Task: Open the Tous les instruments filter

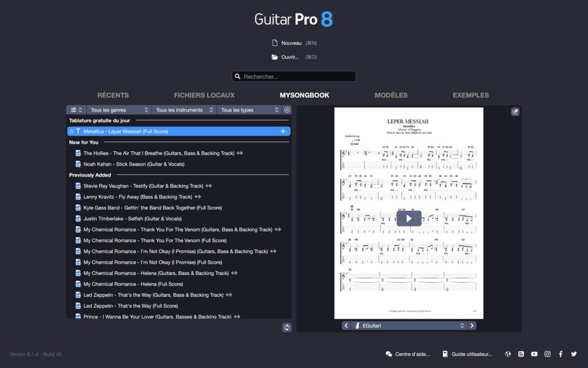Action: [185, 109]
